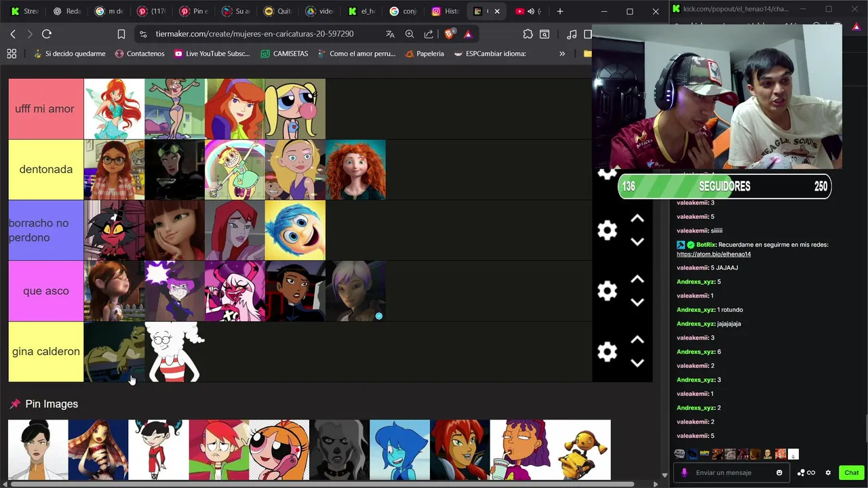
Task: Open the zoom magnifier icon in address bar
Action: [410, 34]
